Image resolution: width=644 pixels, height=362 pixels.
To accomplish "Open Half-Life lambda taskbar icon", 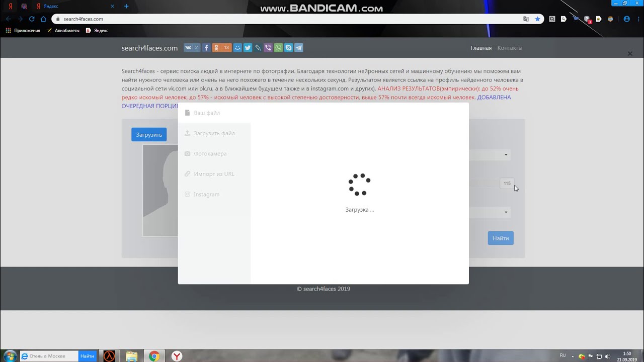I will pos(109,356).
